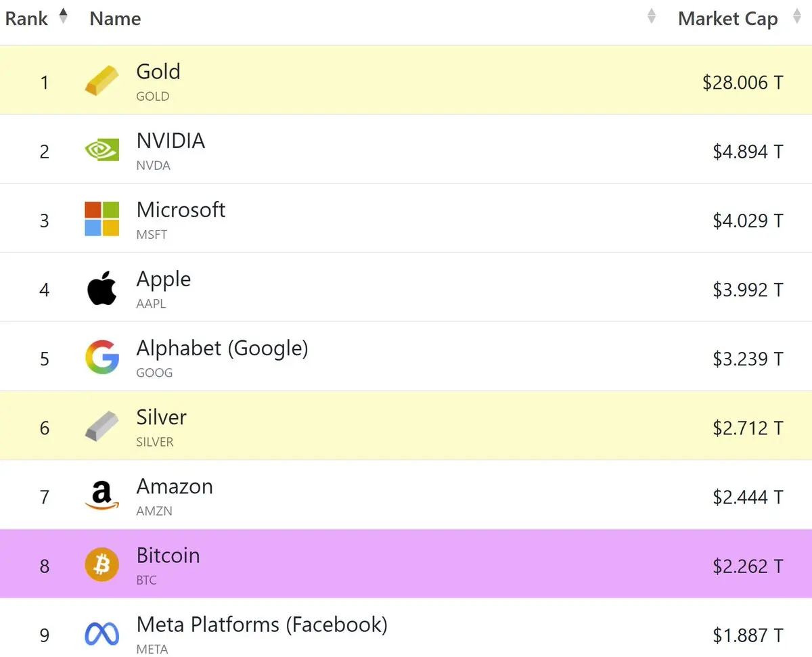Click the Market Cap column header

click(727, 20)
